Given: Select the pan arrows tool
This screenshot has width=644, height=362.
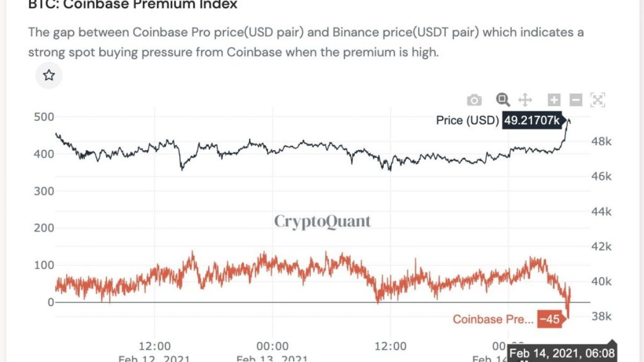Looking at the screenshot, I should point(525,100).
